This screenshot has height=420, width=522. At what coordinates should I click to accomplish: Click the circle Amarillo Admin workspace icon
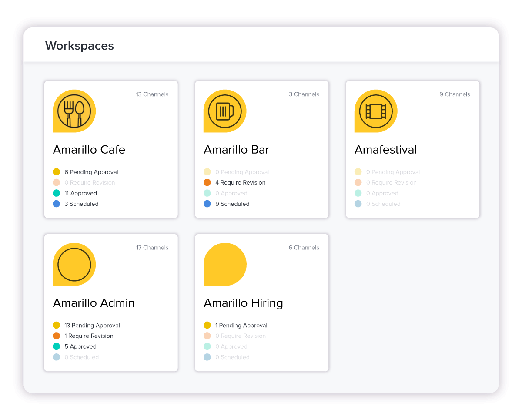pos(74,264)
